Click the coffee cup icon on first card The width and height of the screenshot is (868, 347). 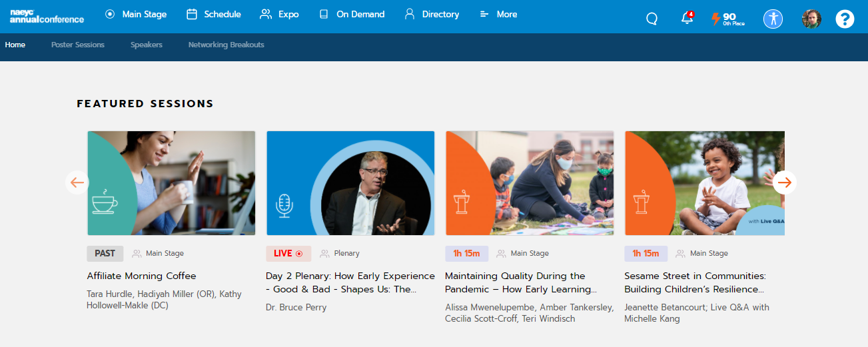coord(105,201)
